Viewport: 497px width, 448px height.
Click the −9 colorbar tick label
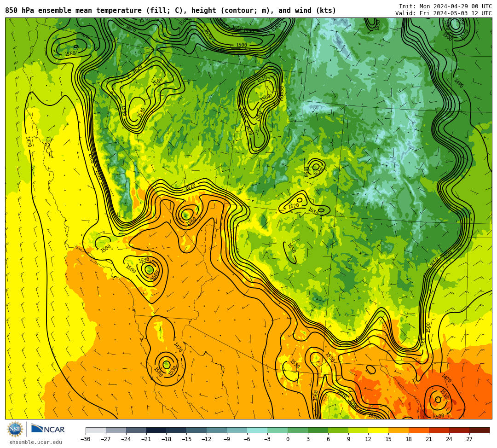coord(227,439)
